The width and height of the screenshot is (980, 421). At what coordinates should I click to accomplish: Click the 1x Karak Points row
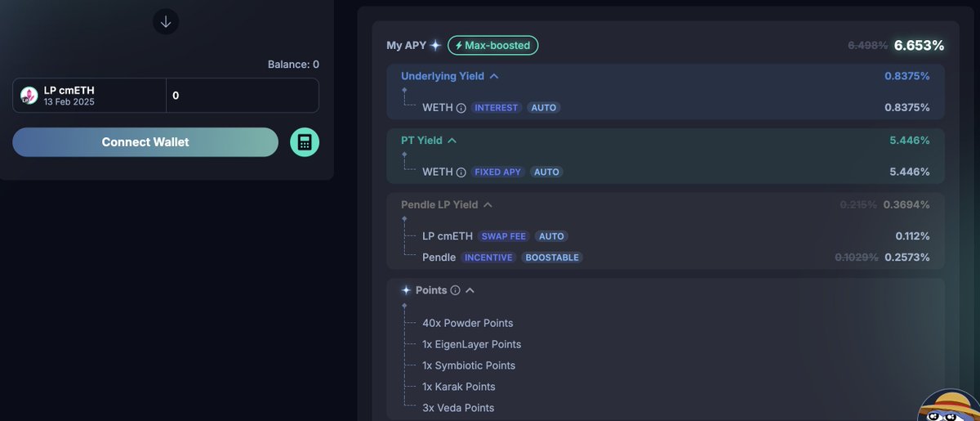point(459,387)
